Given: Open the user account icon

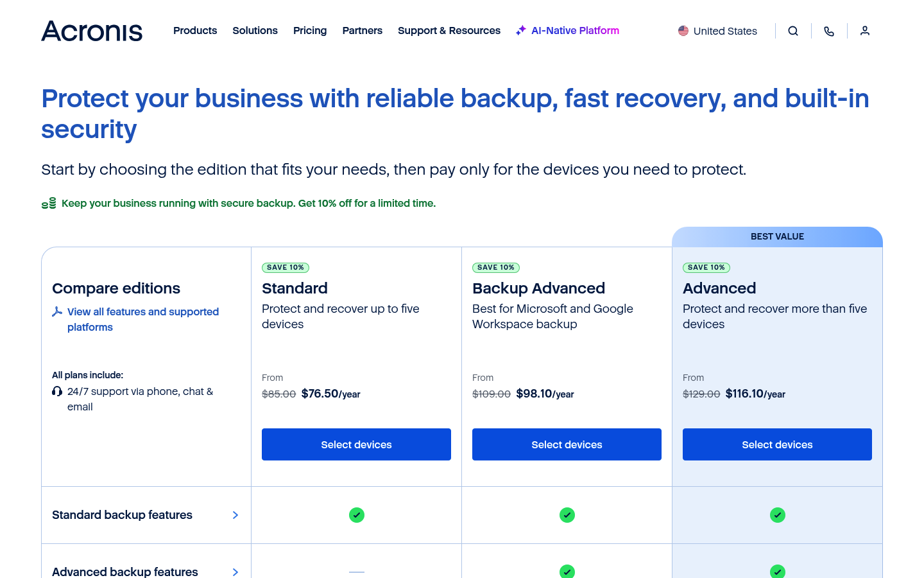Looking at the screenshot, I should (865, 31).
